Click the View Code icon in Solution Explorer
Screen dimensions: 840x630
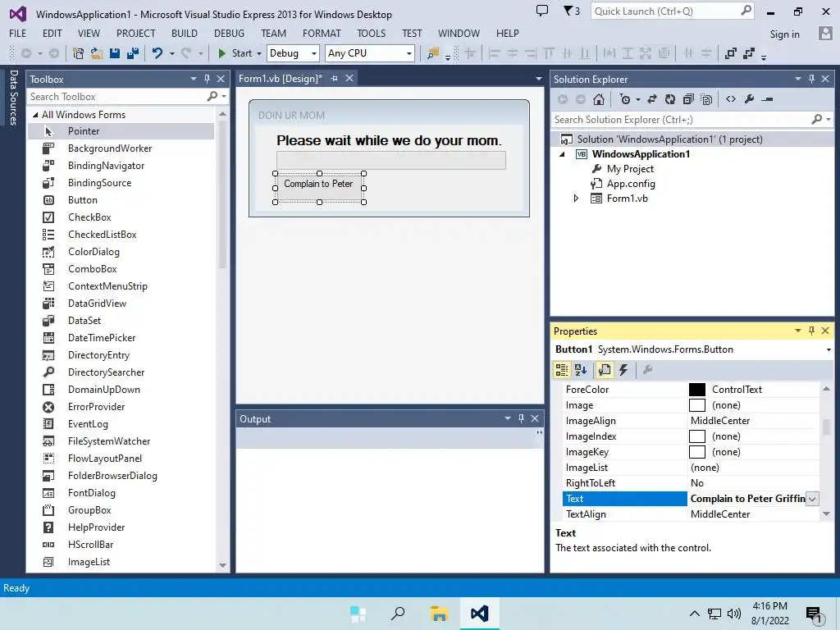click(x=731, y=99)
